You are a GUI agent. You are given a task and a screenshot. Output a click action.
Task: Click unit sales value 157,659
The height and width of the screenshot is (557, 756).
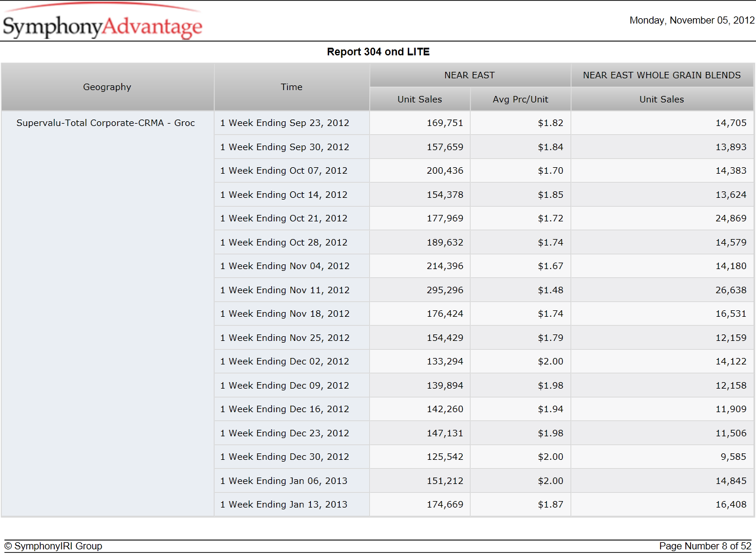click(x=445, y=147)
